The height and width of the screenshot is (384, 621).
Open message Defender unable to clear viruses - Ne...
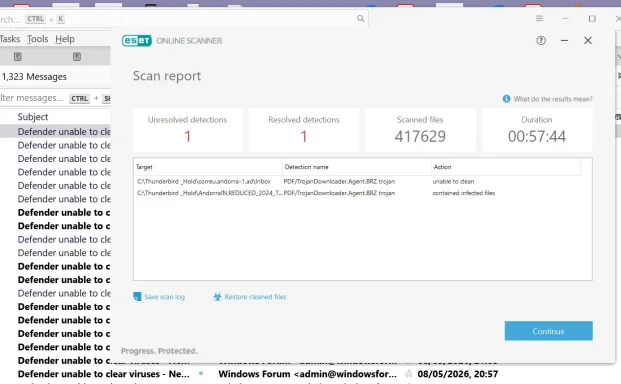pos(103,374)
